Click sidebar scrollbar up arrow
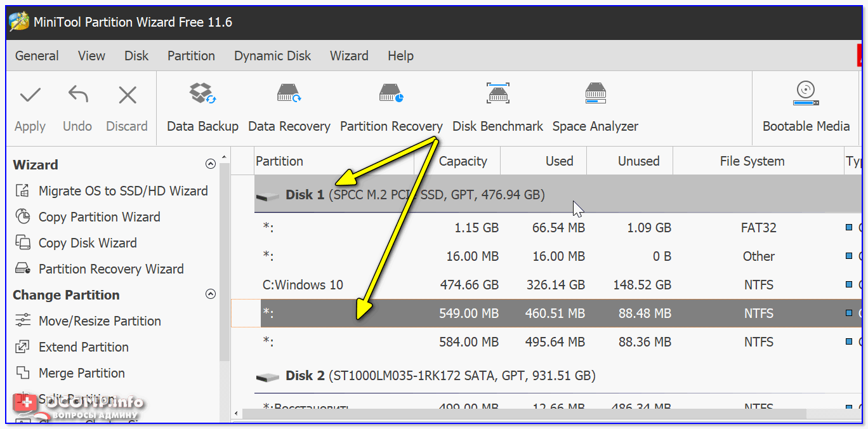The image size is (868, 429). [x=225, y=155]
